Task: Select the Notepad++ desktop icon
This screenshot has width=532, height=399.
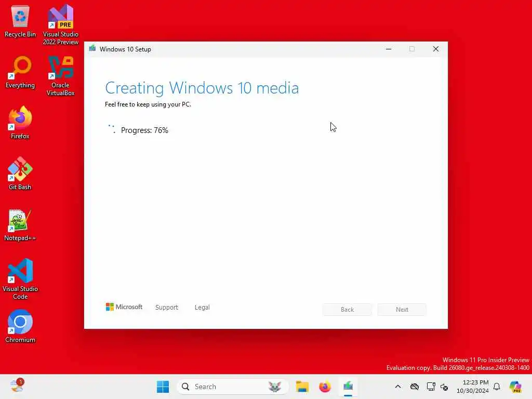Action: tap(20, 225)
